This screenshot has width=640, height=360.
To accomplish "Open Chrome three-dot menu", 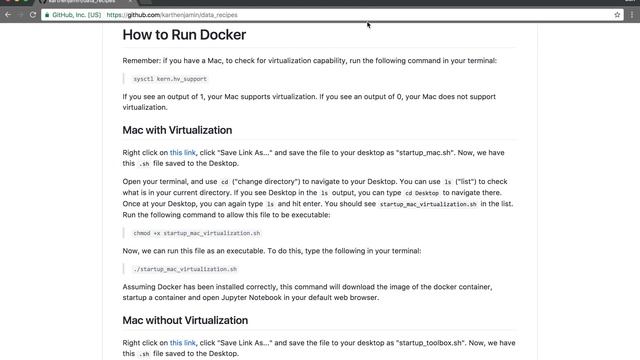I will click(632, 15).
